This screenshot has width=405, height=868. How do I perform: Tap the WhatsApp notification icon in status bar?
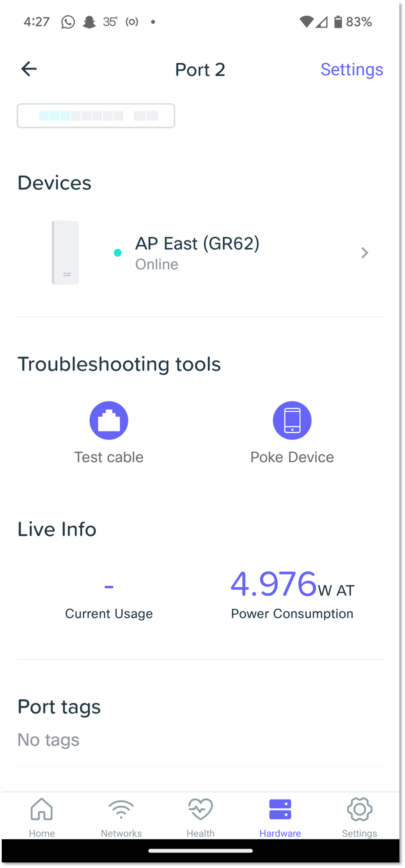[68, 22]
